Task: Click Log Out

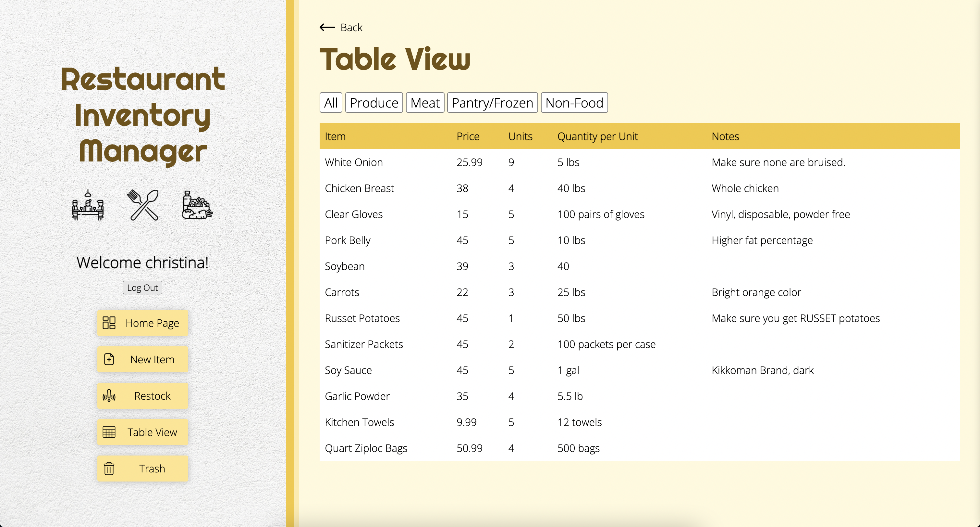Action: click(142, 288)
